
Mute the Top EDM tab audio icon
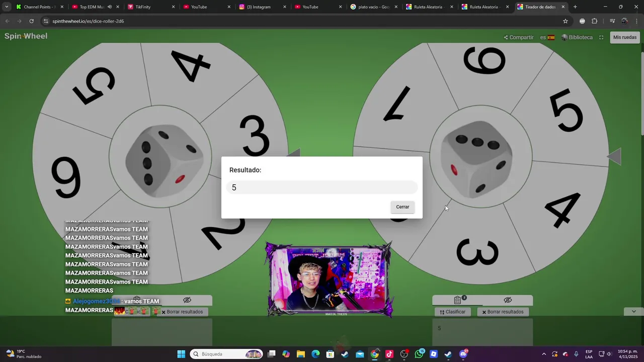[x=109, y=7]
